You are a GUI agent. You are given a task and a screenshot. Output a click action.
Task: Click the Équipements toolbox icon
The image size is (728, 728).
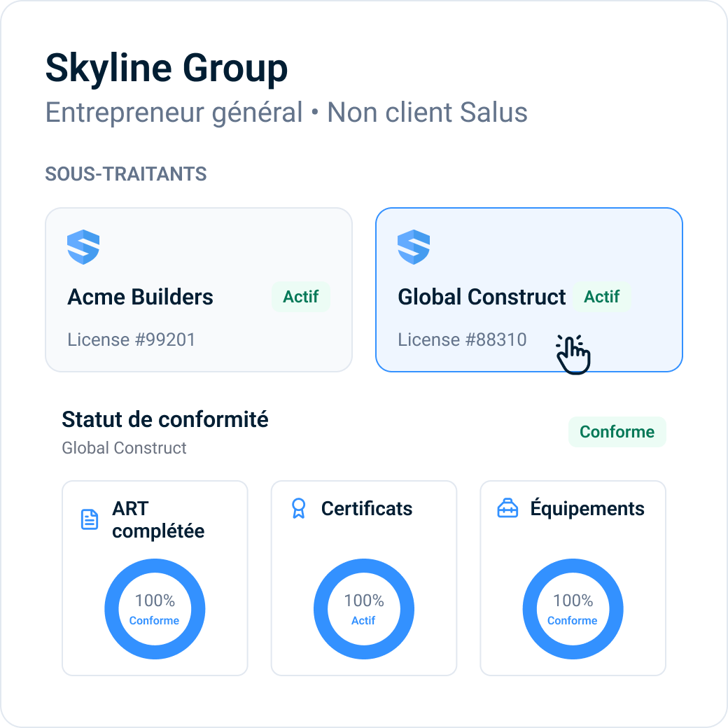point(507,508)
